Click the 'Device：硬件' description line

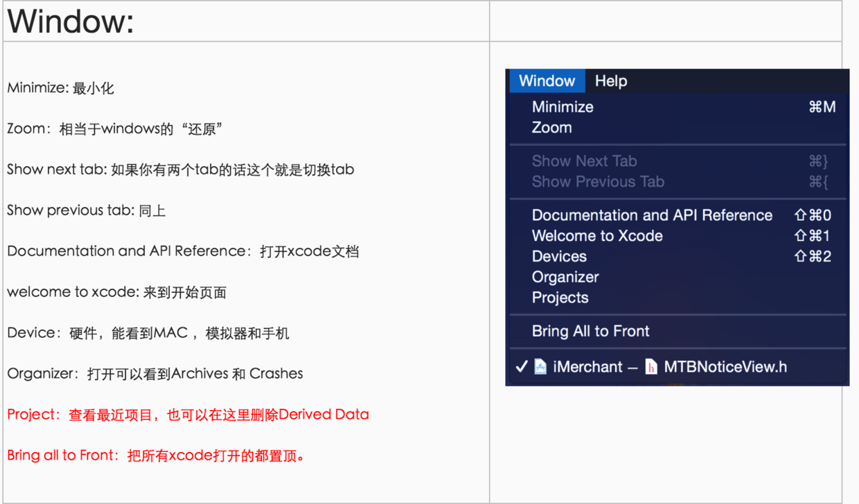148,333
